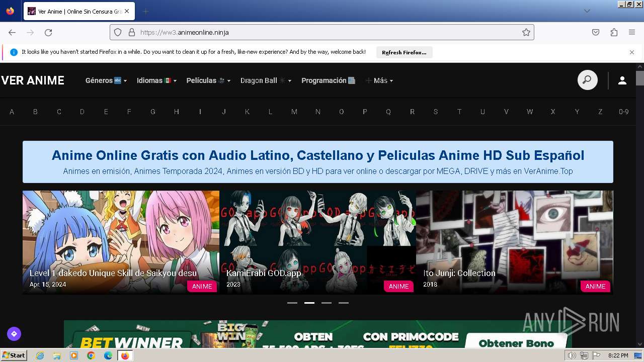
Task: Open the Programación menu item
Action: click(329, 80)
